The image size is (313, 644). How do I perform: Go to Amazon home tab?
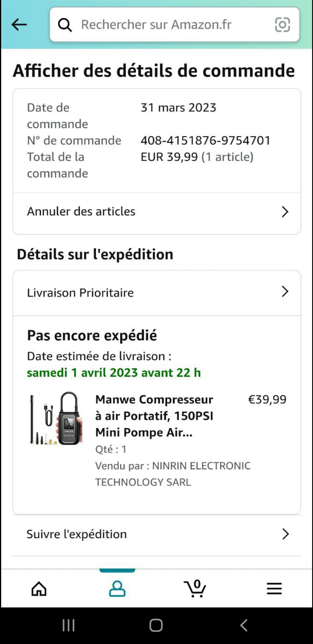coord(39,589)
